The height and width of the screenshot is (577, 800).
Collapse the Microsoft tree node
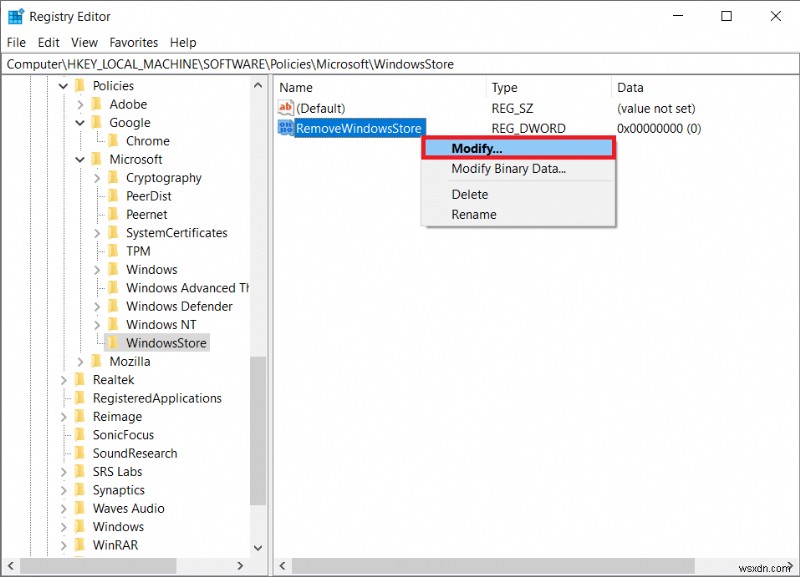click(80, 159)
